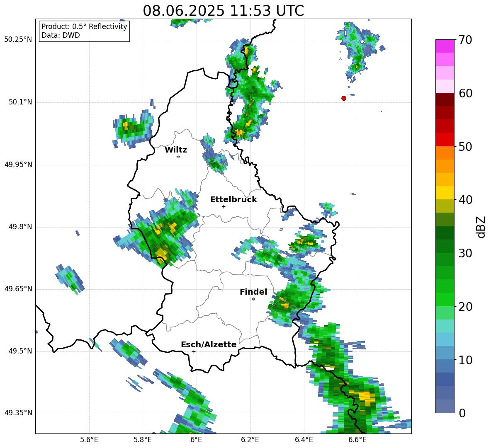Image resolution: width=491 pixels, height=448 pixels.
Task: Click the 49.35°N latitude label
Action: 18,413
